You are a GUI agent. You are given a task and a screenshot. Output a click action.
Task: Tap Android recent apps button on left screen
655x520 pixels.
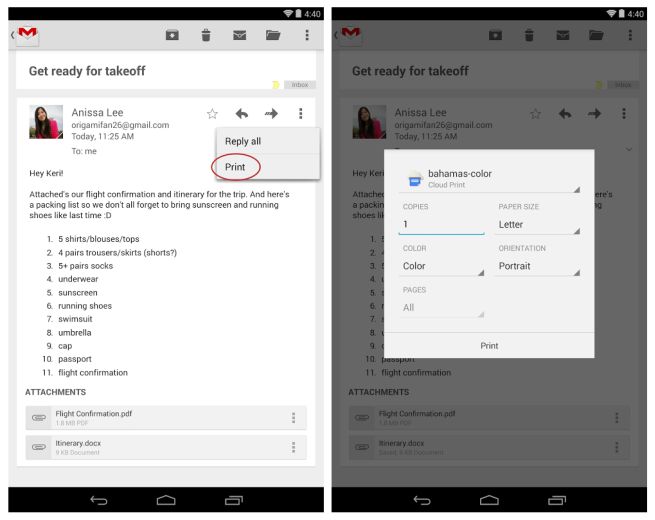234,500
